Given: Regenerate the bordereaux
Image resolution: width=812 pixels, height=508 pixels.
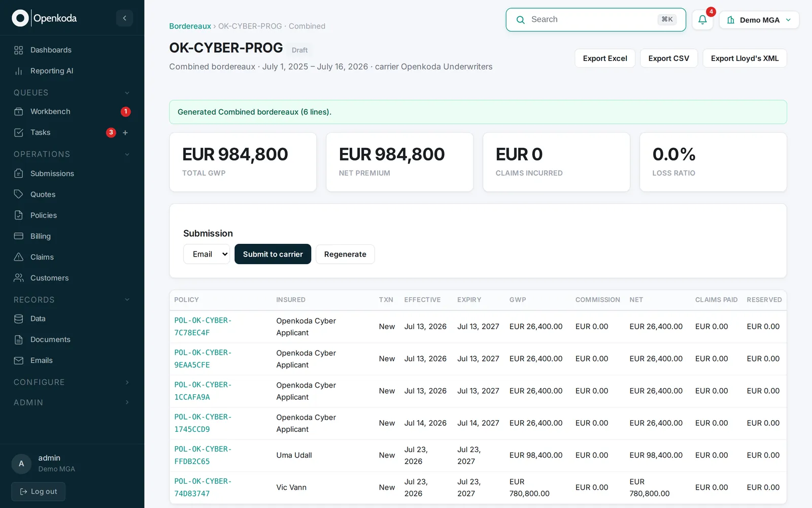Looking at the screenshot, I should coord(345,254).
